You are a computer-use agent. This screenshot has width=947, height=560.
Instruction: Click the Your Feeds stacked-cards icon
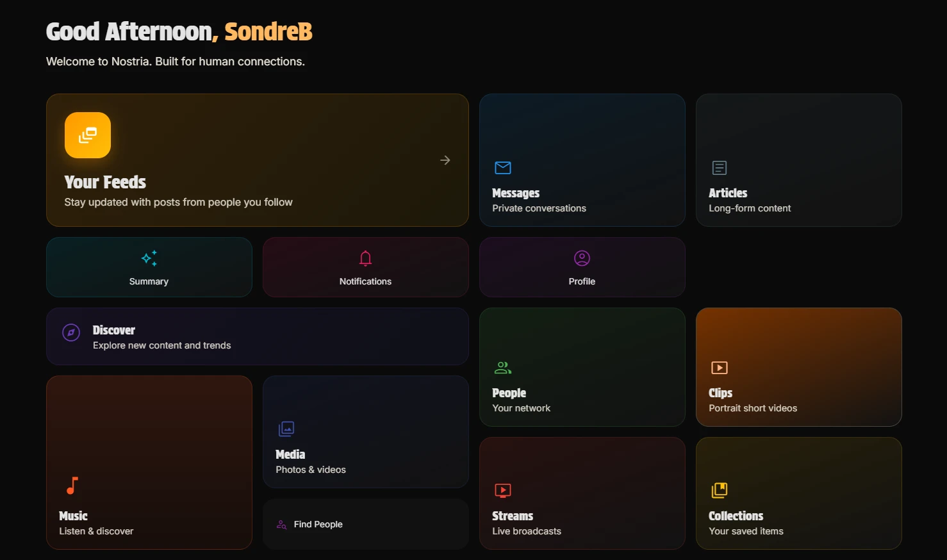click(x=87, y=135)
